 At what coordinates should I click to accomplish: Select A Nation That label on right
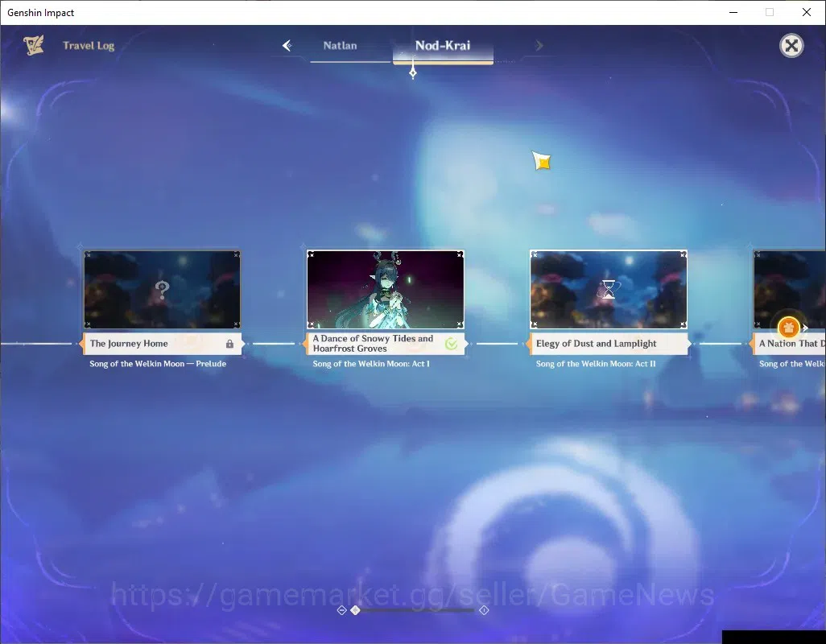791,343
